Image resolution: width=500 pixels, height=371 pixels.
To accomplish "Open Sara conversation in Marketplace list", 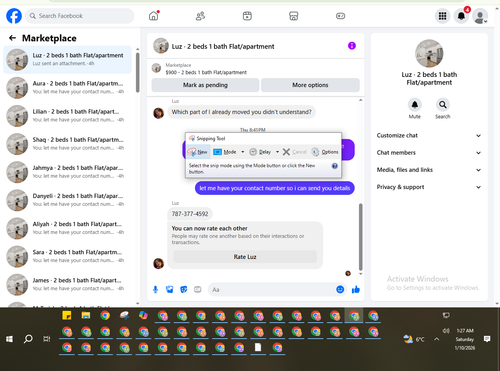I will [67, 256].
